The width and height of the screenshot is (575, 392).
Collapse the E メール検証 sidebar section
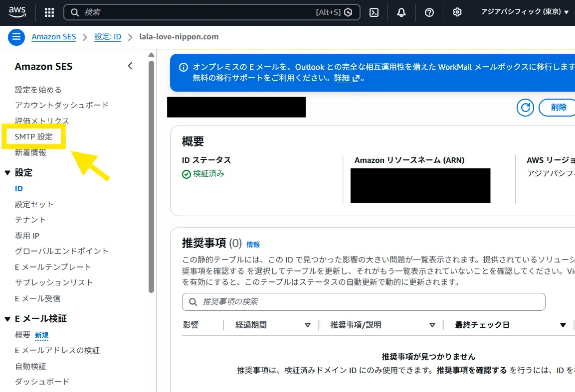[x=7, y=319]
